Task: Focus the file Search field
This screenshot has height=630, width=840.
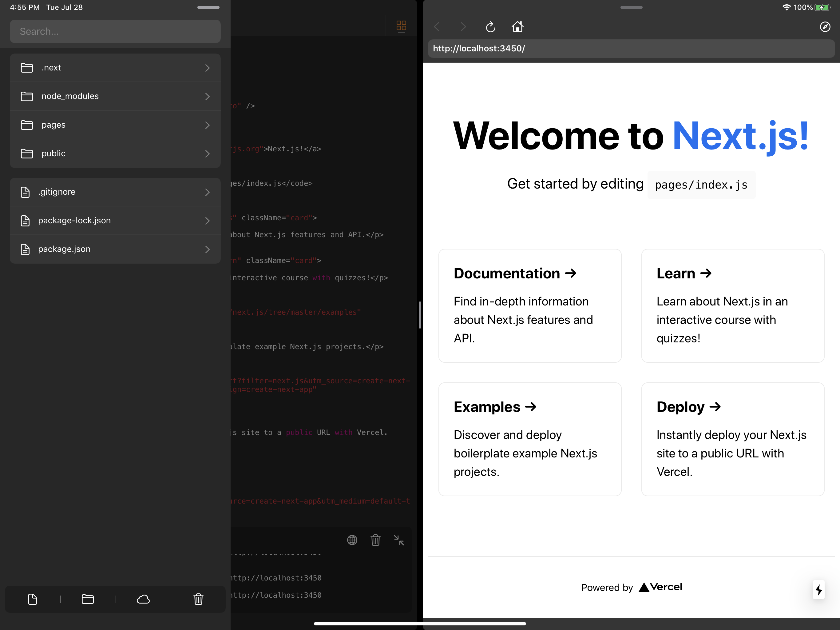Action: pyautogui.click(x=115, y=32)
